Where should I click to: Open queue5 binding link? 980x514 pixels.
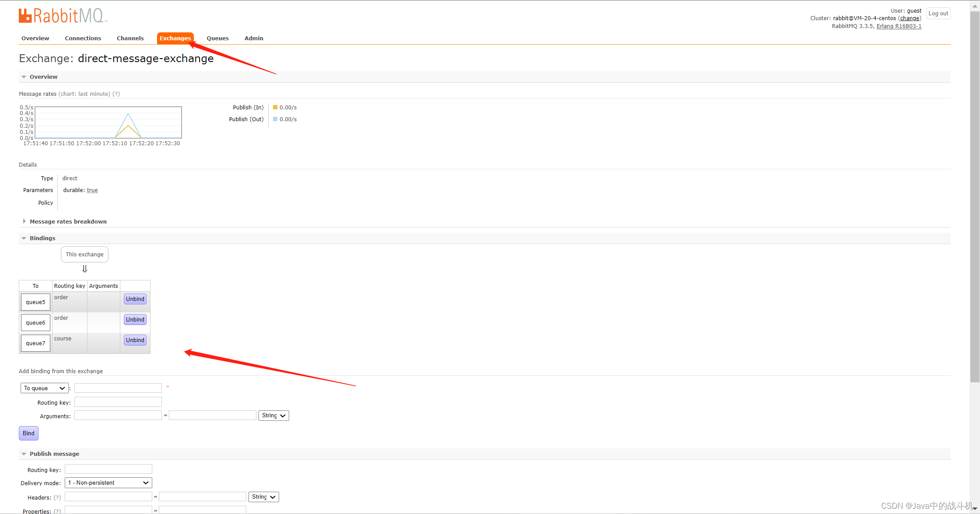(35, 302)
